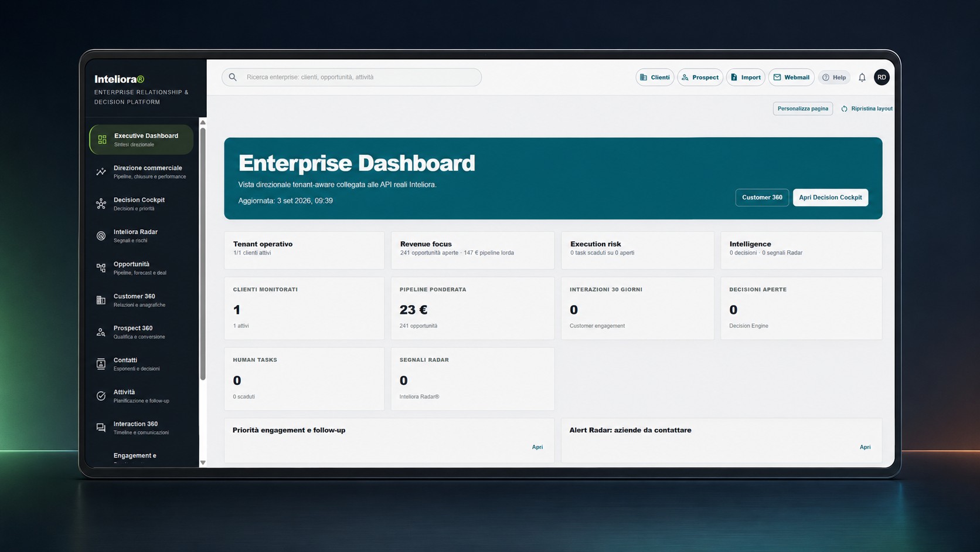Click the search magnifier icon

[x=233, y=77]
